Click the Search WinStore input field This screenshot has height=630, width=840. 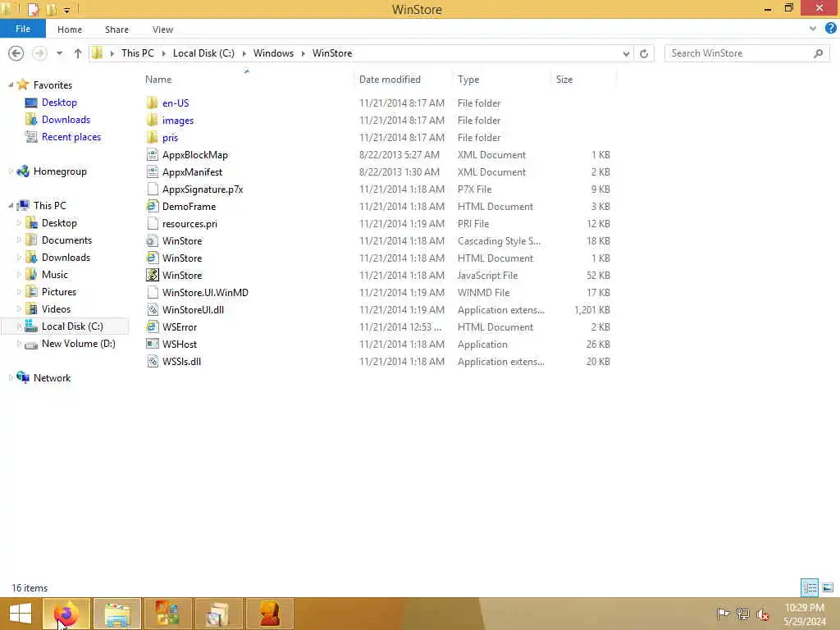739,53
